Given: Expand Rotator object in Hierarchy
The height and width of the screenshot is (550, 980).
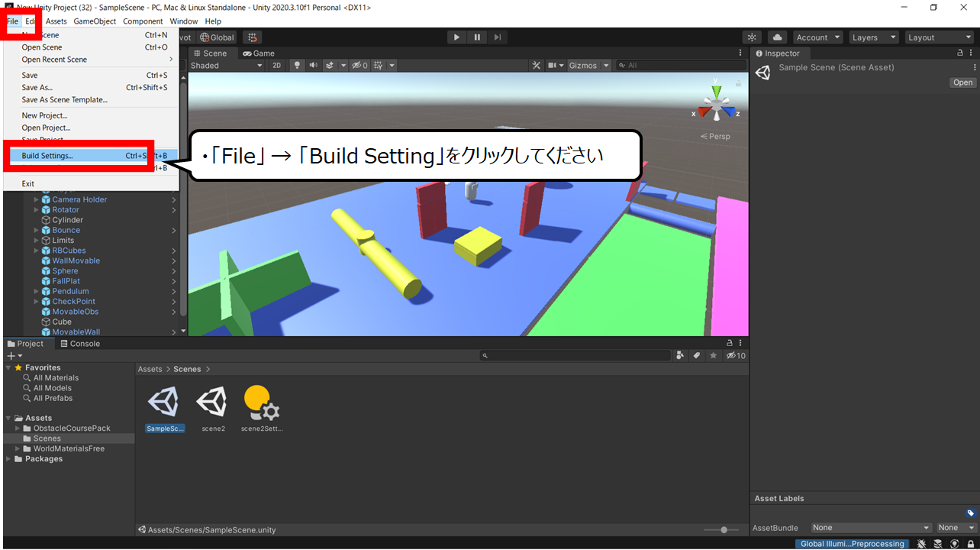Looking at the screenshot, I should [36, 210].
